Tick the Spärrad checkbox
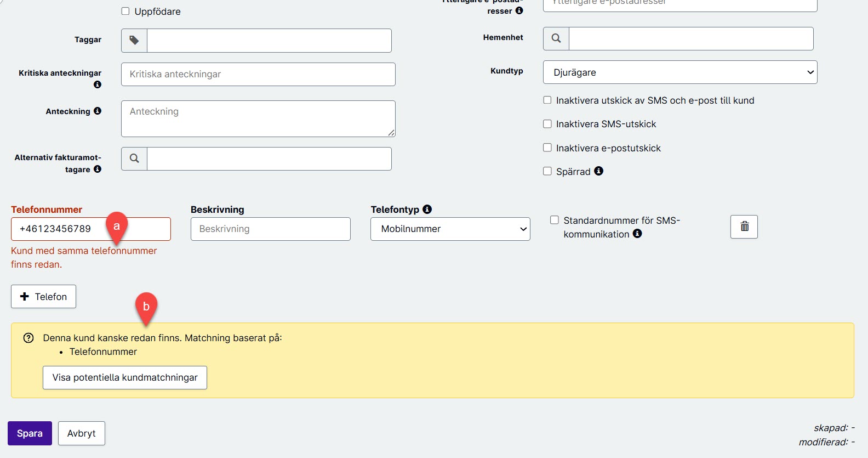 (x=547, y=171)
